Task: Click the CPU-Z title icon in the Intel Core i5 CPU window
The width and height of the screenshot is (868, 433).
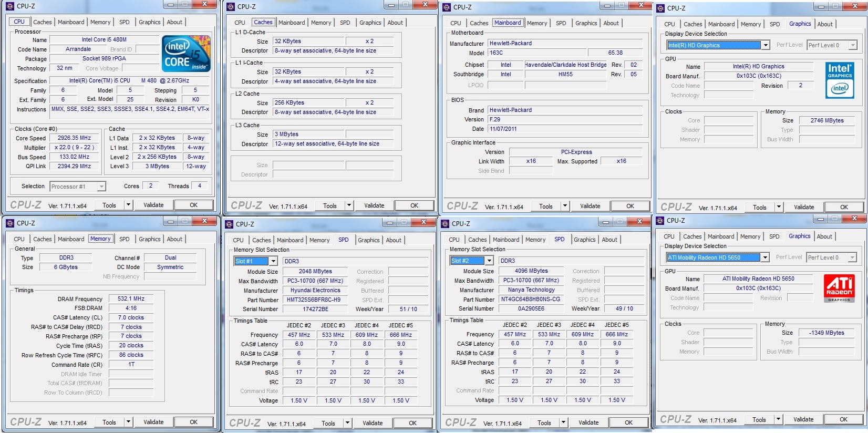Action: [11, 6]
